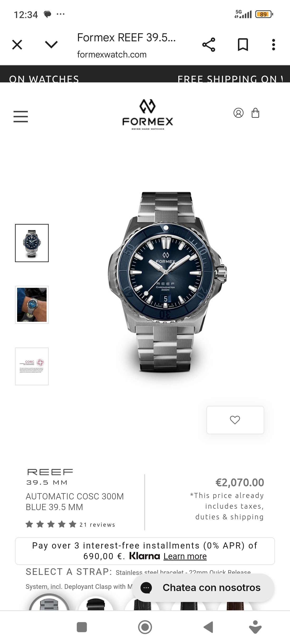The width and height of the screenshot is (290, 644).
Task: Close the in-app browser with X
Action: click(17, 45)
